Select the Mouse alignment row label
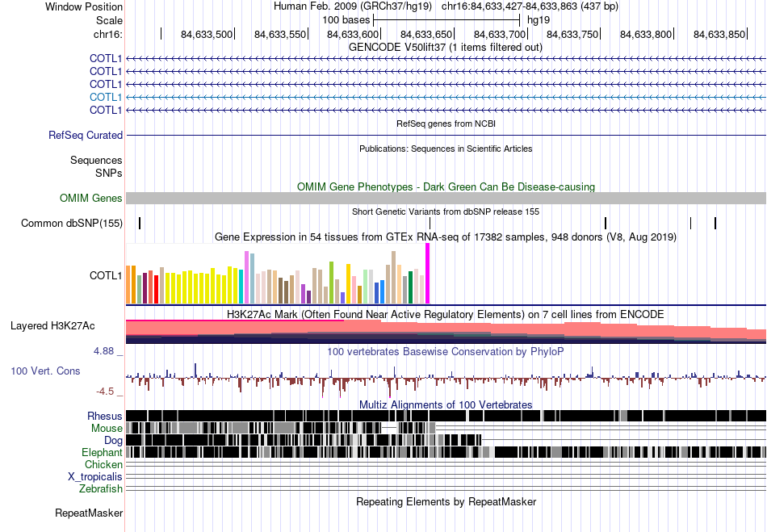This screenshot has width=767, height=532. pos(107,429)
